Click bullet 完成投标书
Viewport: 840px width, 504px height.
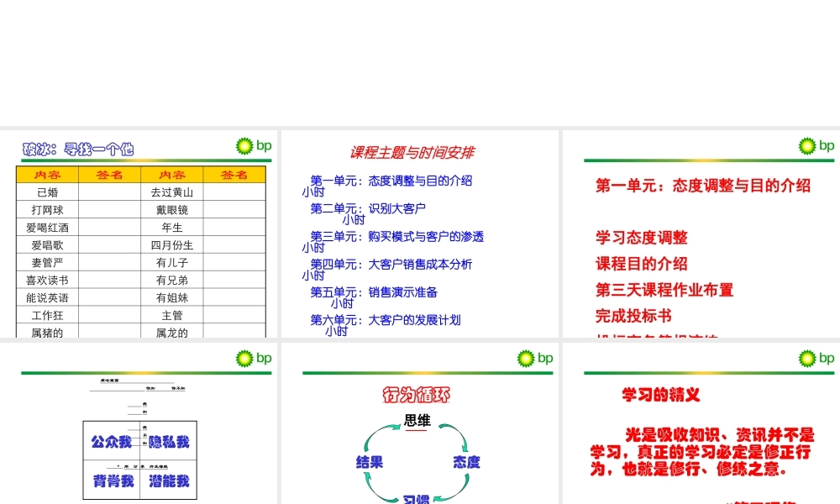click(x=633, y=316)
